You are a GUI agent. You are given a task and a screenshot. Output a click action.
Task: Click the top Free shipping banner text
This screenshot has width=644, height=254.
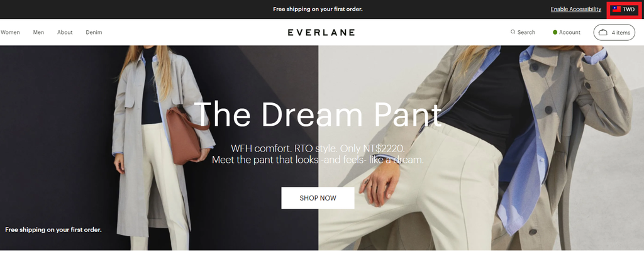318,9
